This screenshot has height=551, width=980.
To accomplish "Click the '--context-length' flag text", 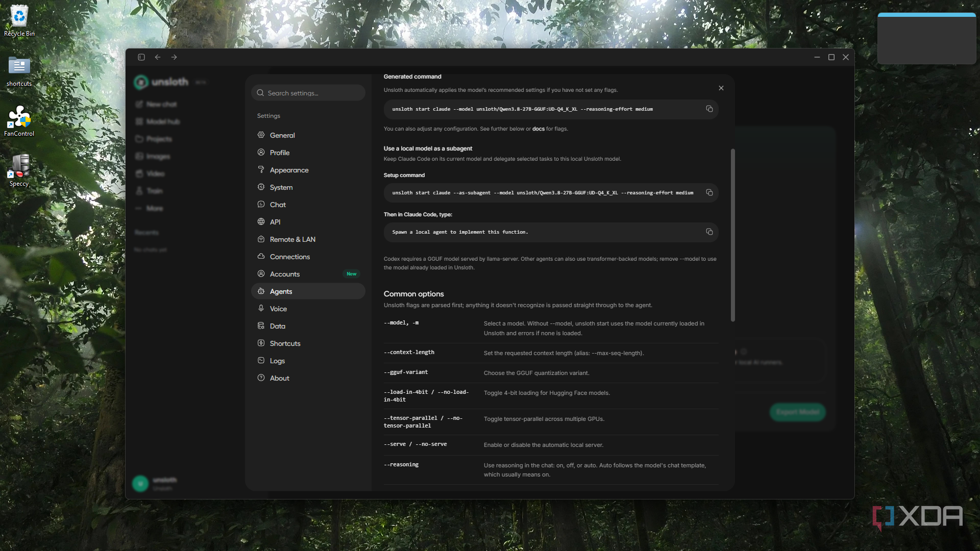I will pos(409,352).
